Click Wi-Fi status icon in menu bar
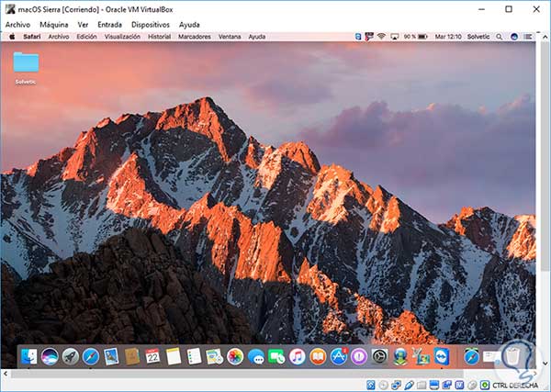Screen dimensions: 551x392 click(x=381, y=37)
